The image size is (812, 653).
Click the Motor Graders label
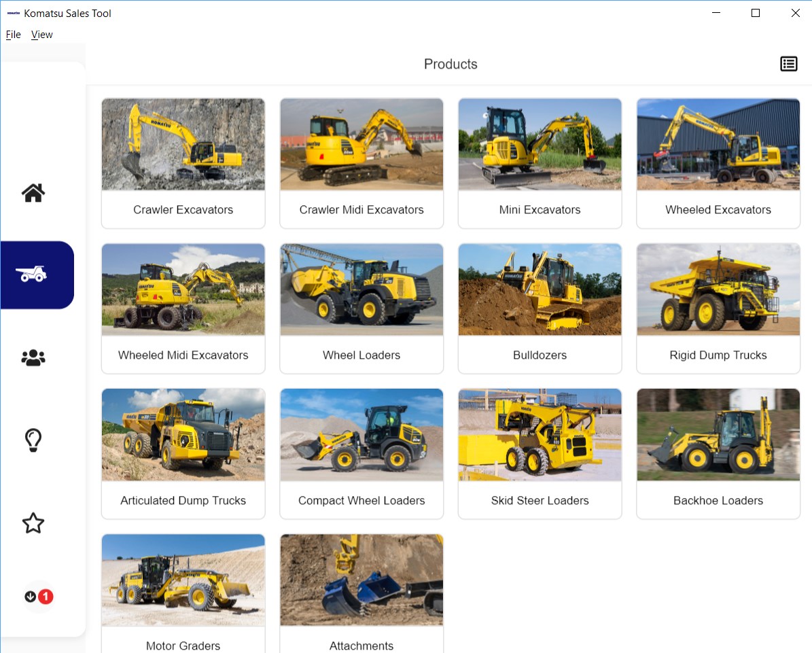pos(183,646)
